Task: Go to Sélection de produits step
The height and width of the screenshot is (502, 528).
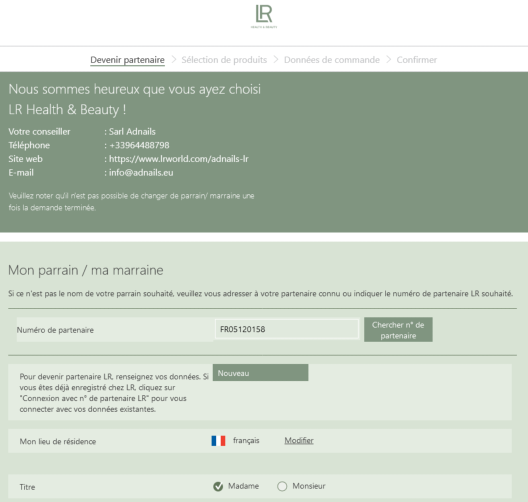Action: tap(224, 60)
